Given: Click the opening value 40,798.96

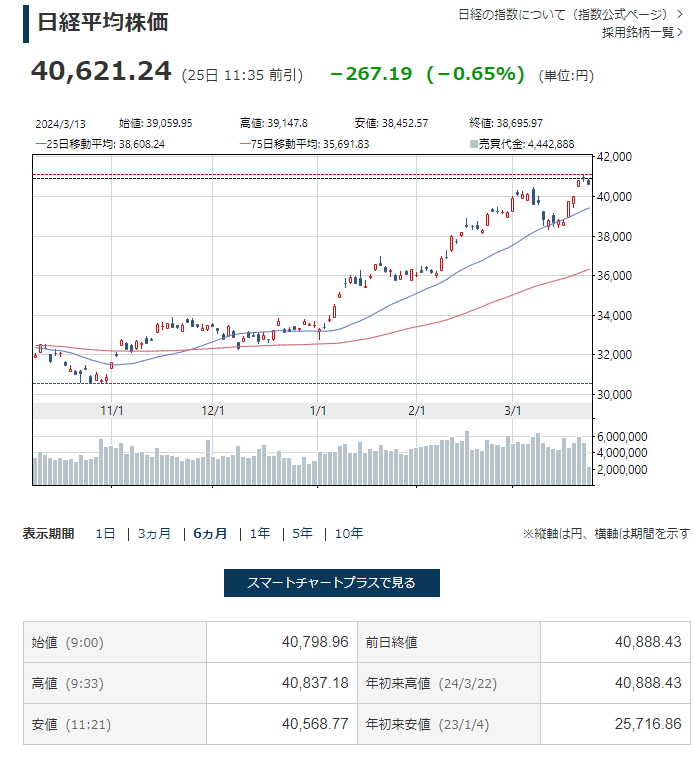Looking at the screenshot, I should point(315,642).
